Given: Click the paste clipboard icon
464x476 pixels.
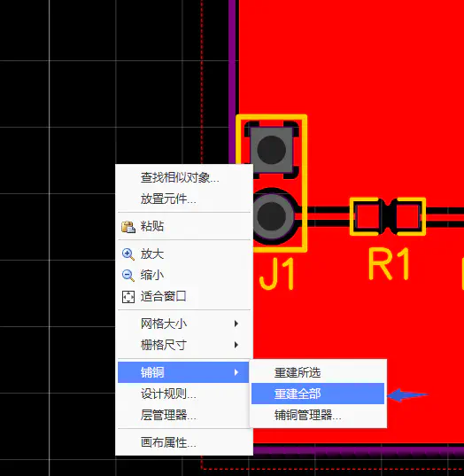Looking at the screenshot, I should click(x=128, y=226).
